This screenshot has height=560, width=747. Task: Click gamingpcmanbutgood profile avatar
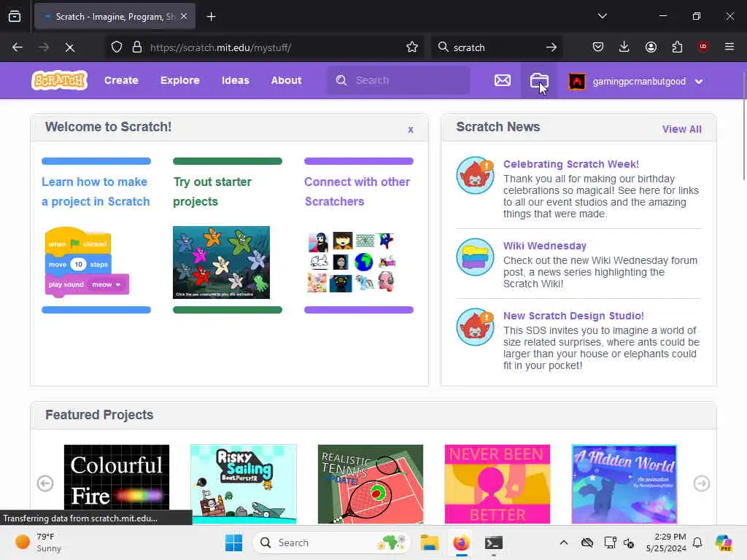(x=577, y=81)
